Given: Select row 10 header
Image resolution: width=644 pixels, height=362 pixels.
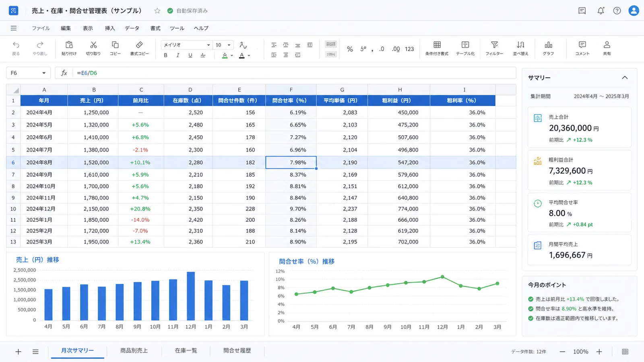Looking at the screenshot, I should [x=13, y=209].
